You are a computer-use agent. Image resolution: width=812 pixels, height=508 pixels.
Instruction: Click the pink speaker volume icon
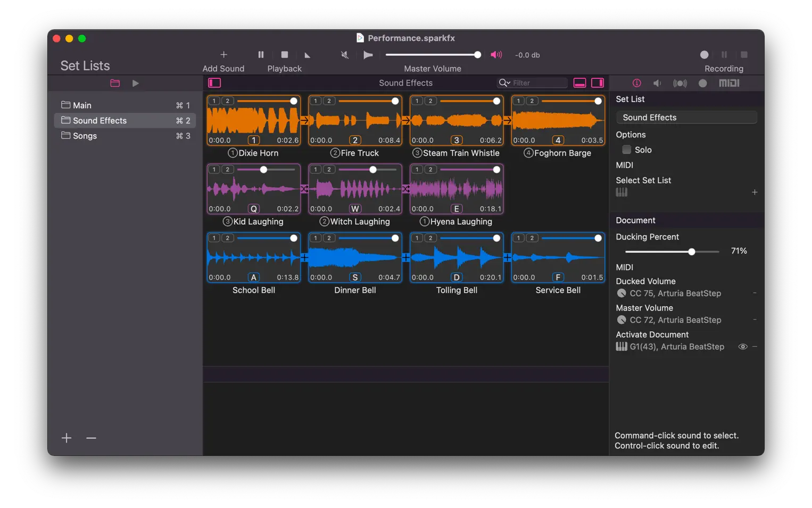pos(496,55)
